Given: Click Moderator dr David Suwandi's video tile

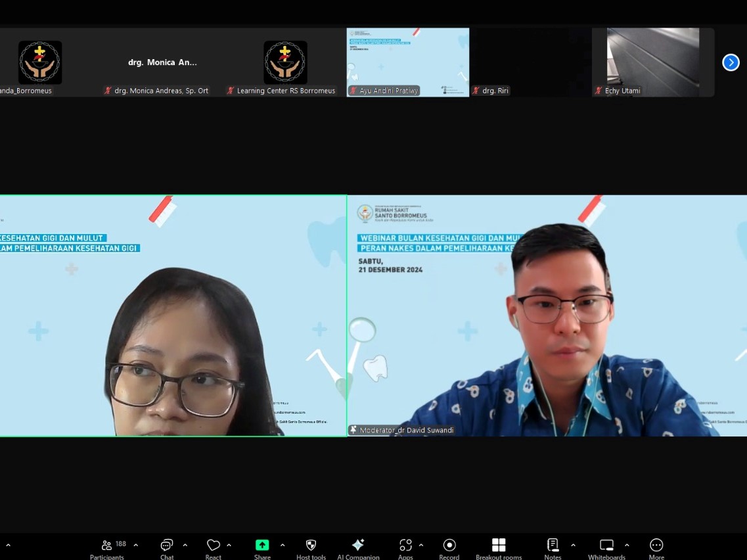Looking at the screenshot, I should coord(547,315).
